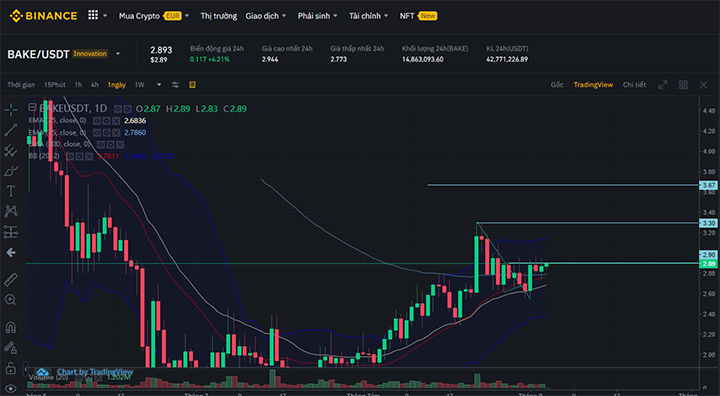The image size is (720, 396).
Task: Select the trend line drawing tool
Action: [11, 130]
